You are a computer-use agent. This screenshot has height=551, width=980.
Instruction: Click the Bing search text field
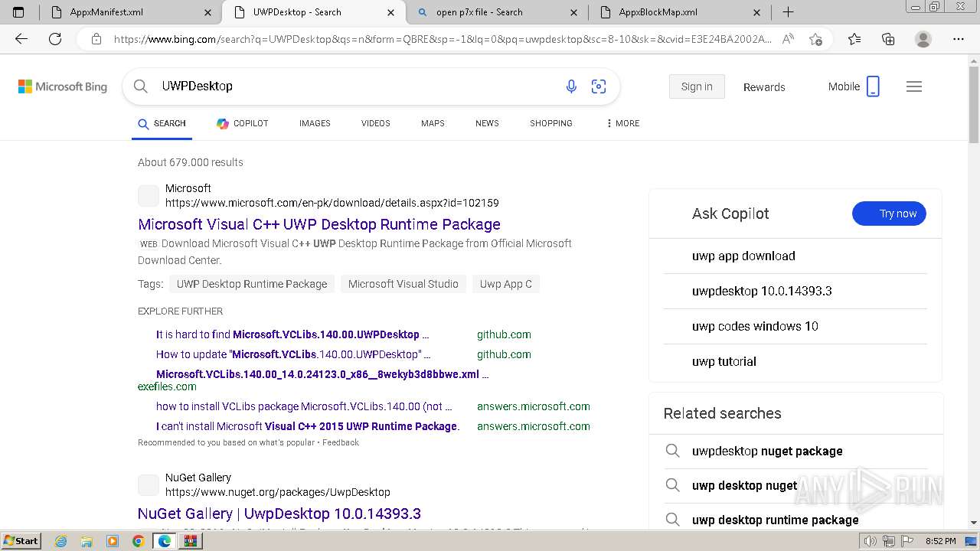[x=356, y=86]
